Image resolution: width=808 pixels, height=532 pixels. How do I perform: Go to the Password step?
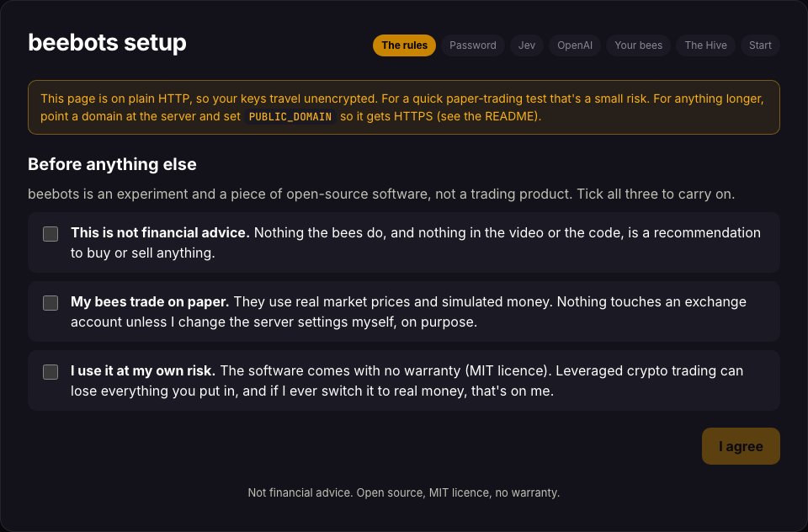(473, 45)
